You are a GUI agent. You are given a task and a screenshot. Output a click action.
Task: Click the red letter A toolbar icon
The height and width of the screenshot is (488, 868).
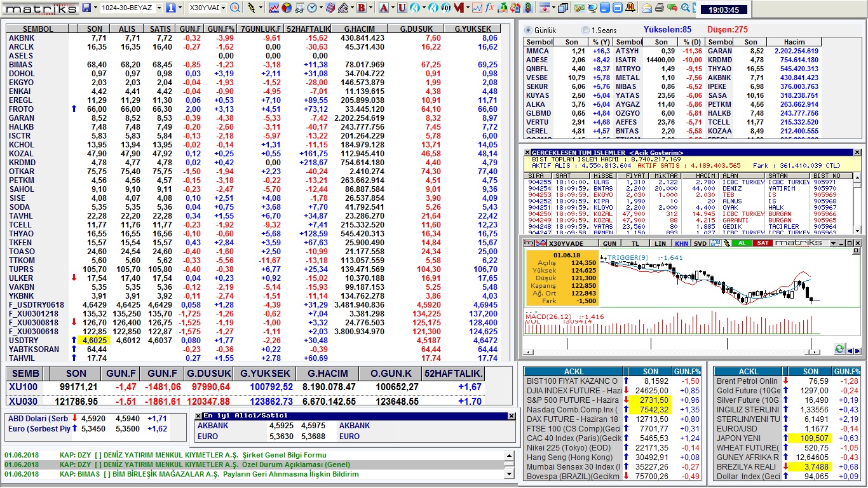click(383, 8)
